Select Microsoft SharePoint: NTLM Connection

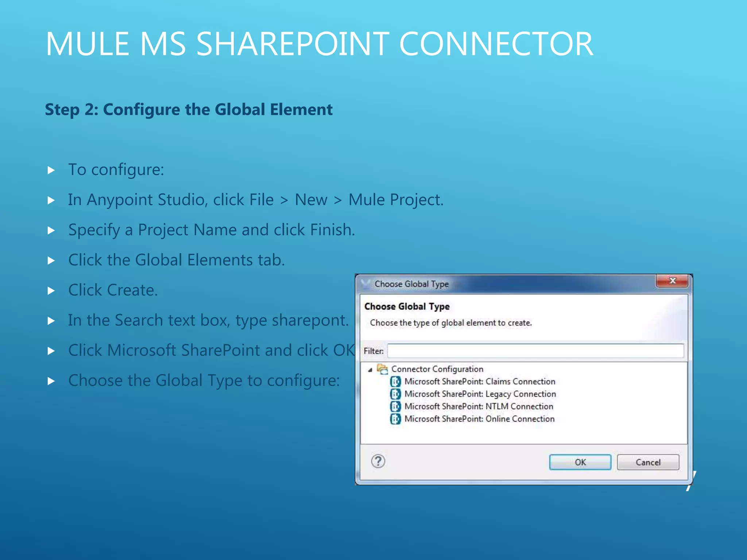[x=479, y=406]
